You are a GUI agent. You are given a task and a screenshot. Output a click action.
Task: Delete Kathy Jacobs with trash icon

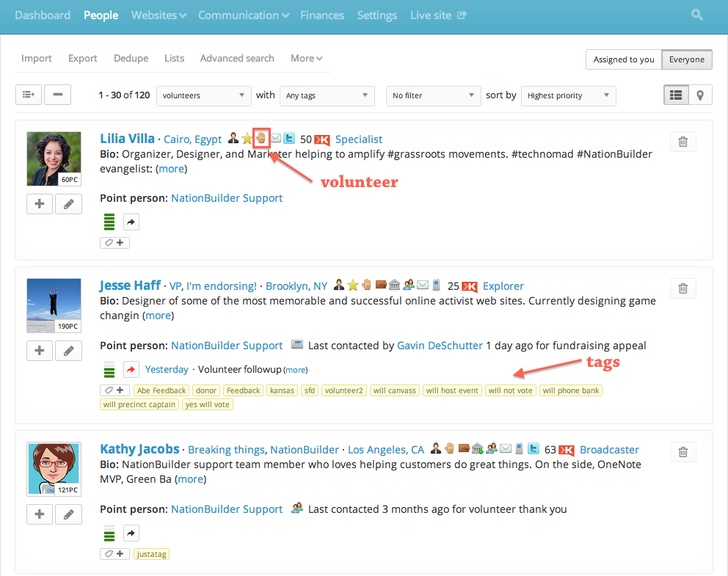click(x=683, y=452)
